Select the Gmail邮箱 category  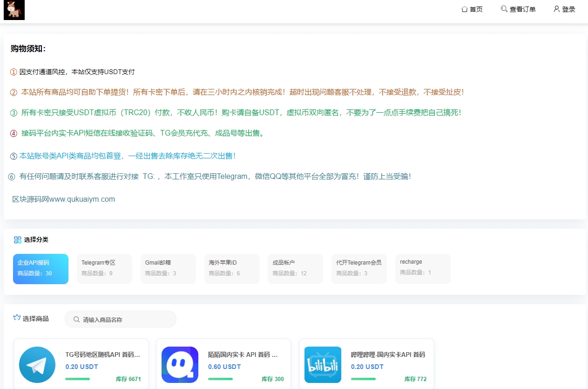tap(168, 269)
